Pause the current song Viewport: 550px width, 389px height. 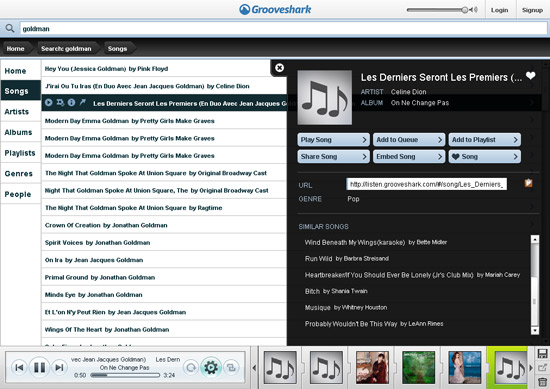click(39, 367)
